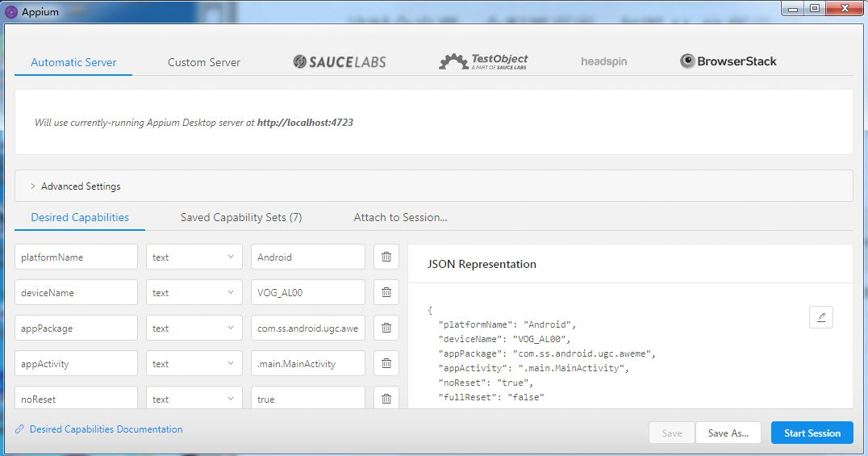This screenshot has width=868, height=456.
Task: Open type dropdown for appPackage
Action: (x=194, y=328)
